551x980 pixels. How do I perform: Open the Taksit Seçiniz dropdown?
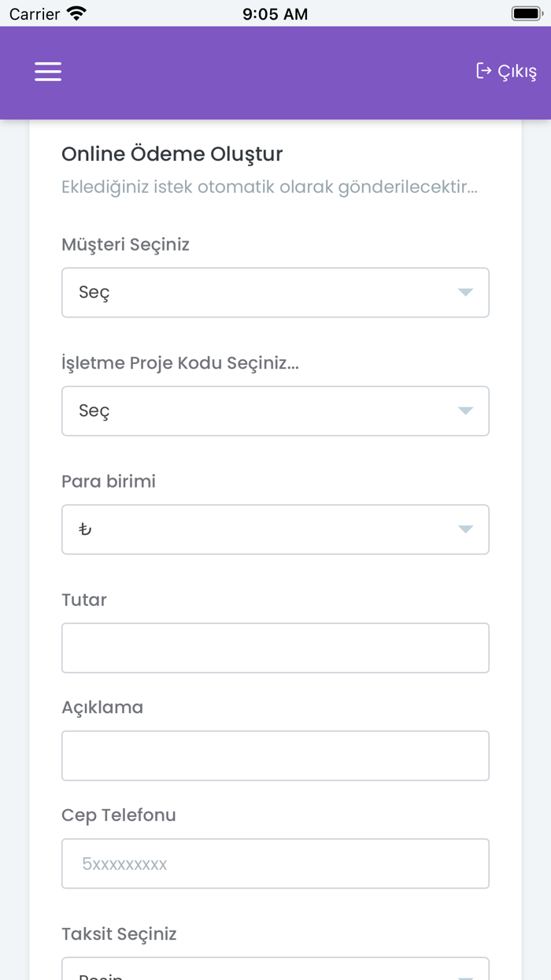275,971
